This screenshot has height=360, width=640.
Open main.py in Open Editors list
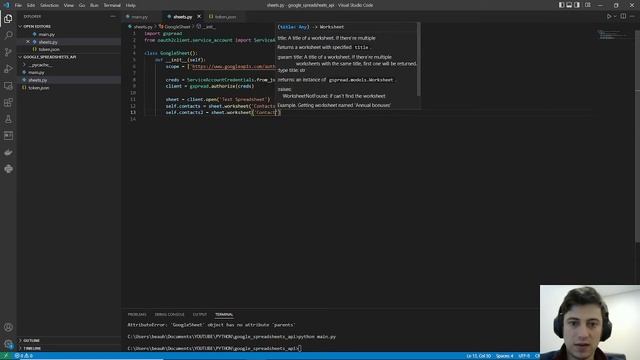(x=47, y=34)
